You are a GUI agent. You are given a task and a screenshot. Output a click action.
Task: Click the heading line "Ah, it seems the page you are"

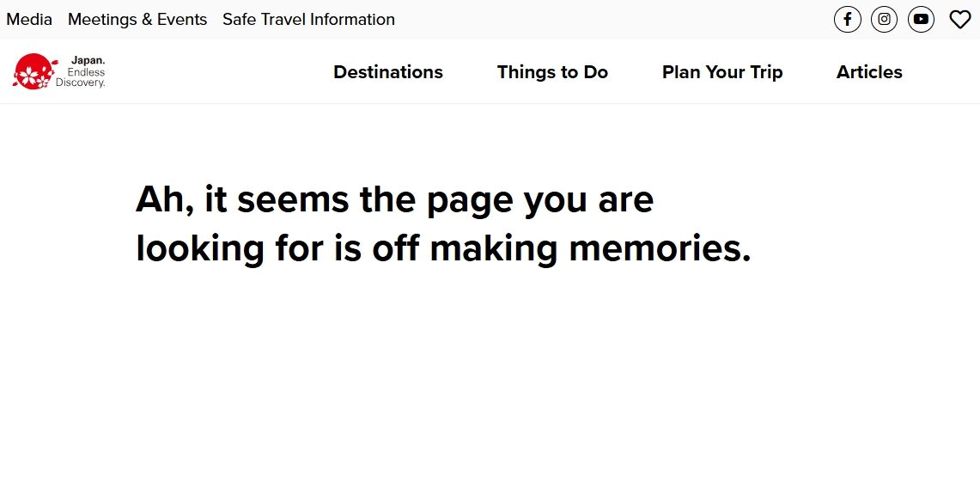[394, 200]
